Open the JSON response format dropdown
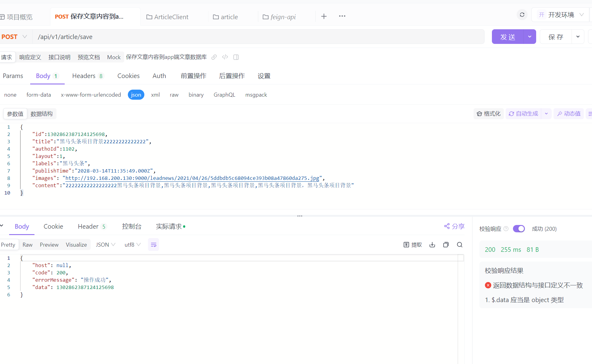Image resolution: width=592 pixels, height=364 pixels. (x=105, y=245)
